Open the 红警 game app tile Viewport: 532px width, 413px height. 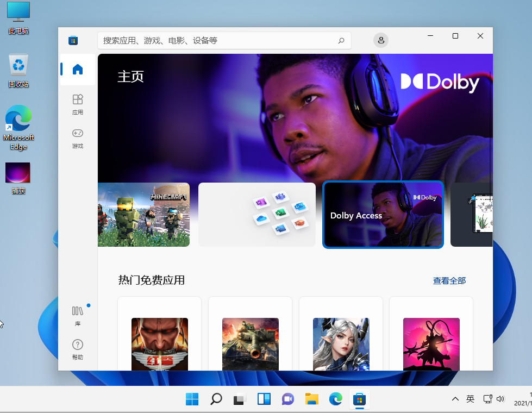(160, 343)
